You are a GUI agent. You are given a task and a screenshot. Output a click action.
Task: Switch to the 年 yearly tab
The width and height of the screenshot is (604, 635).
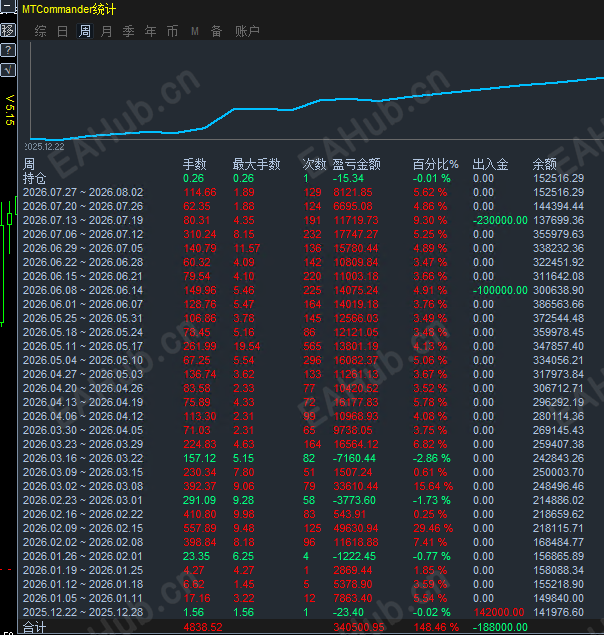[x=150, y=31]
